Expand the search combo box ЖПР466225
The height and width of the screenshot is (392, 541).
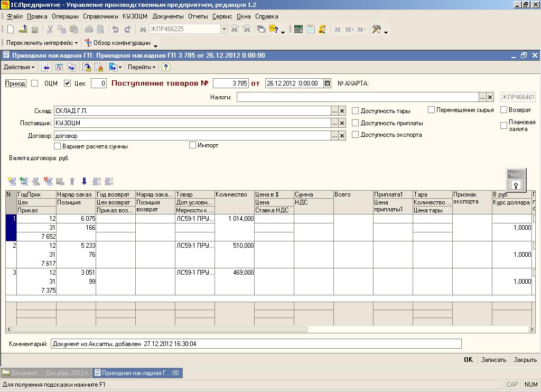(224, 30)
